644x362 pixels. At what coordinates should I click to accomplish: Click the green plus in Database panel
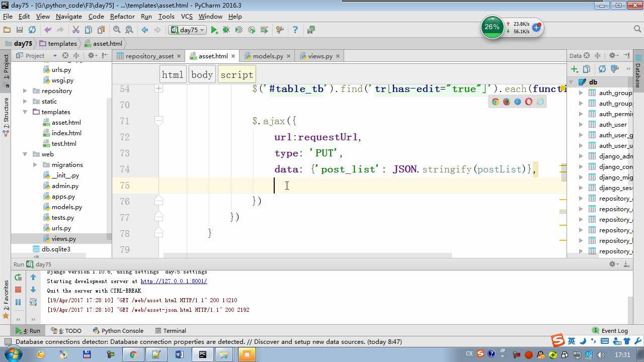pos(574,69)
